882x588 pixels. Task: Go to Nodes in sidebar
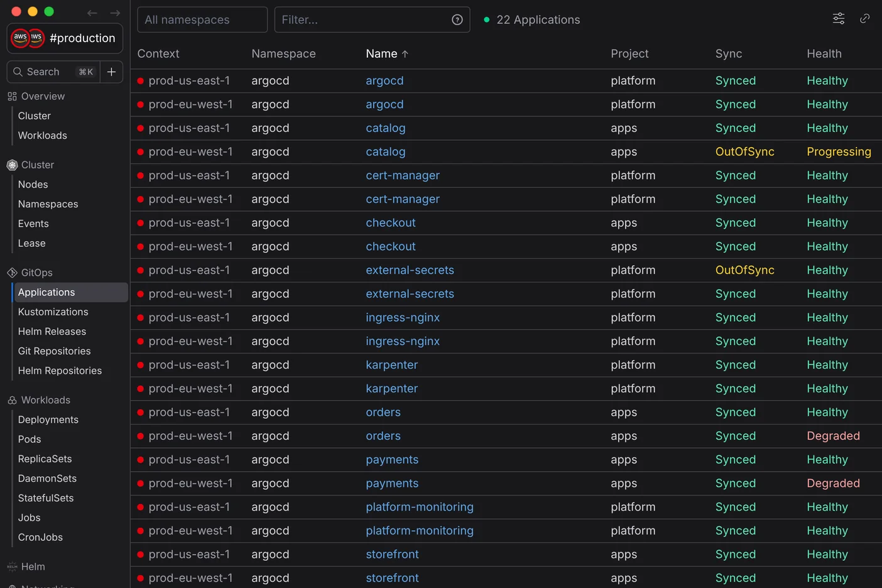[x=33, y=185]
